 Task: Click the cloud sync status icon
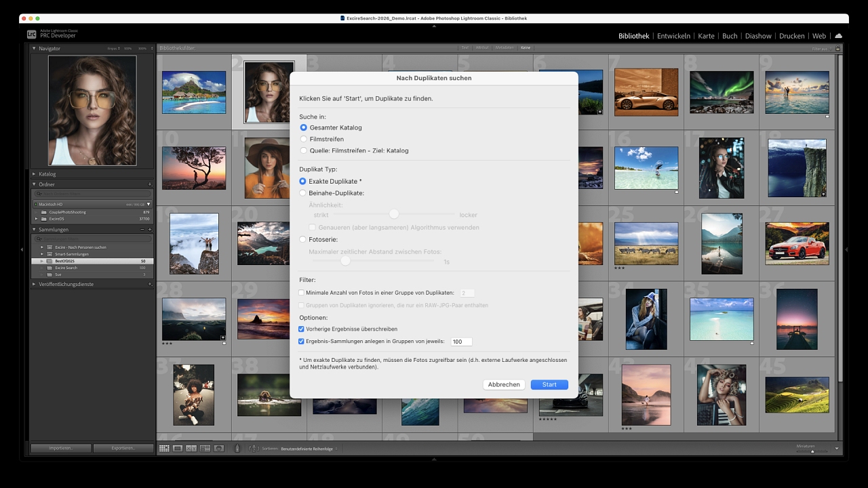tap(839, 36)
